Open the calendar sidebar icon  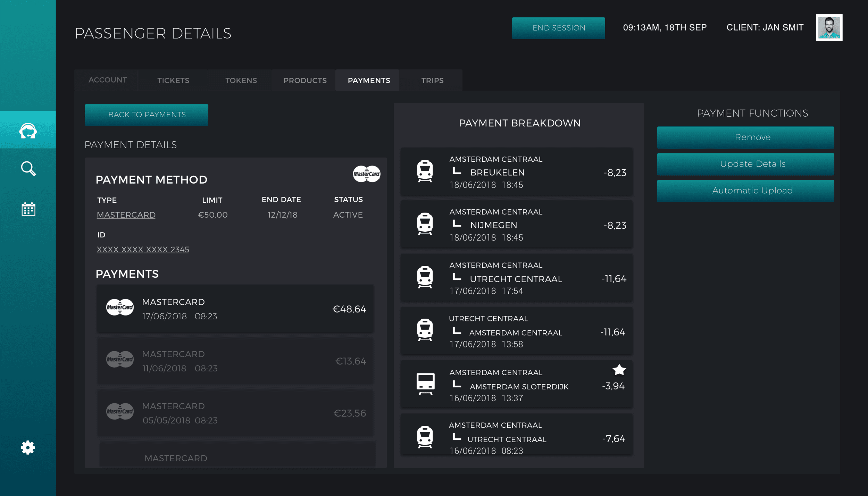(x=28, y=209)
